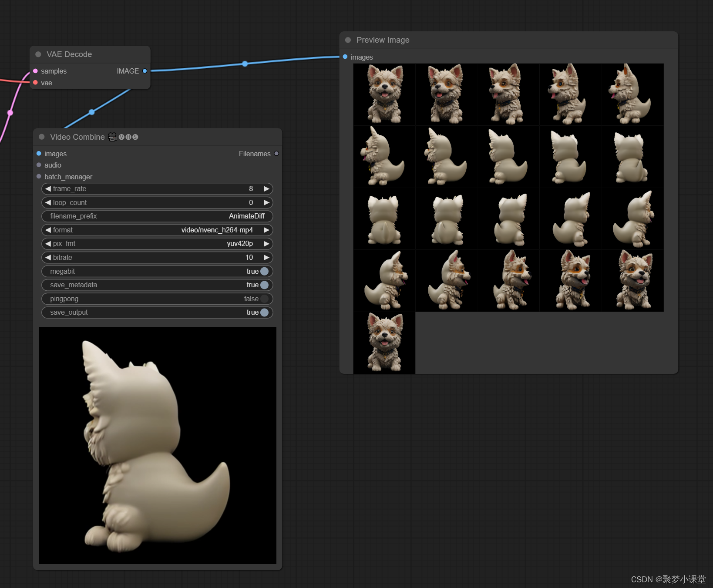Change pix_fmt using its right arrow

click(x=266, y=244)
